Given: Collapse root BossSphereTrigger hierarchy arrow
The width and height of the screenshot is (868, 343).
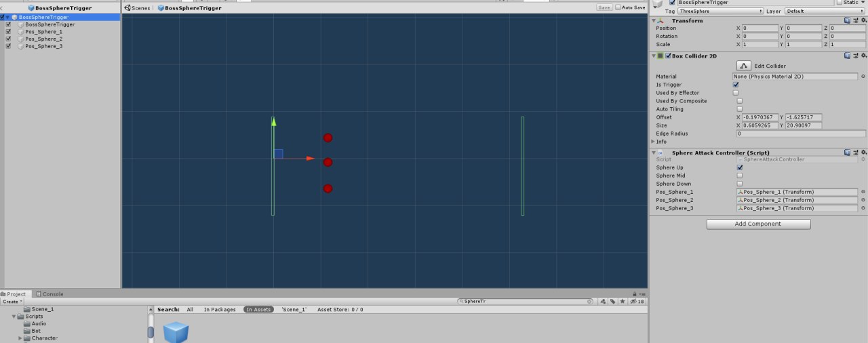Looking at the screenshot, I should click(7, 17).
